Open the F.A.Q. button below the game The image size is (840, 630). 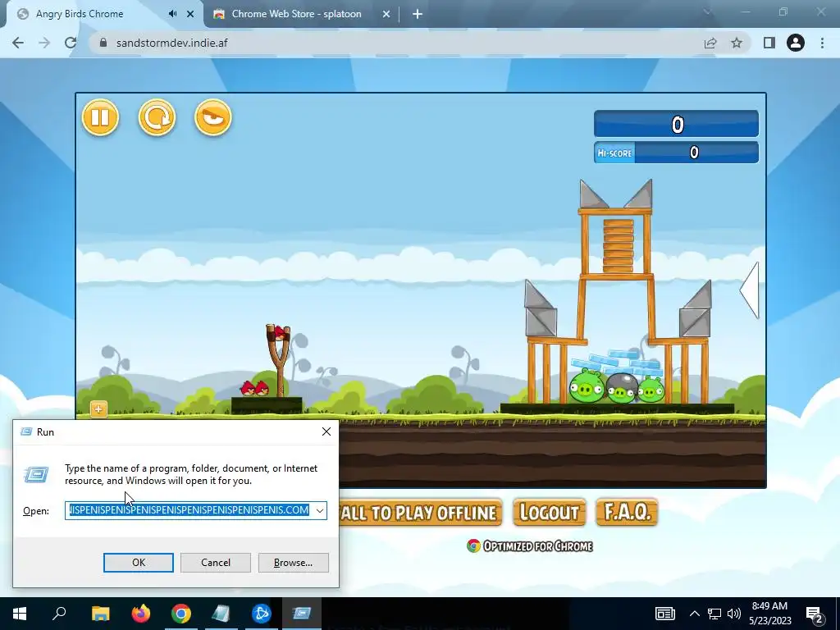[627, 512]
